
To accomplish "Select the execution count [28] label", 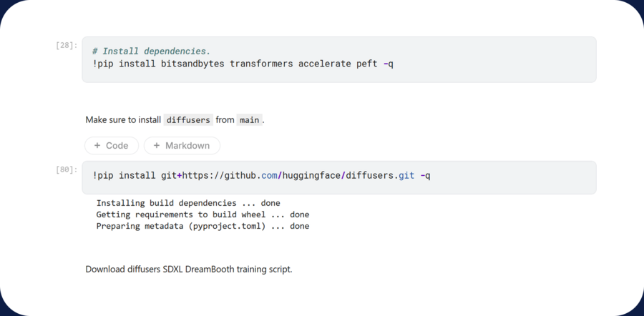I will click(66, 46).
